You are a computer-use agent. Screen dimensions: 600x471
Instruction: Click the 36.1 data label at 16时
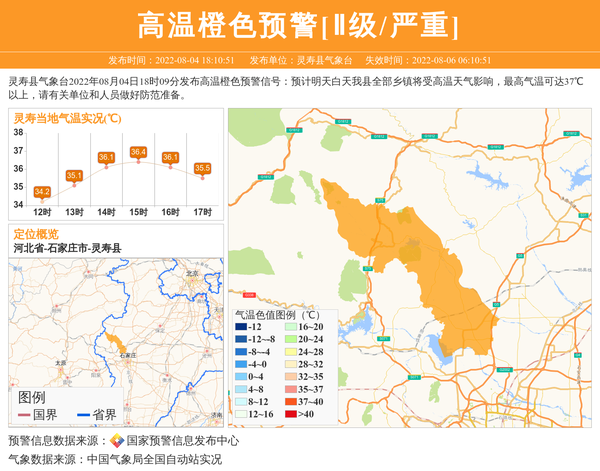(x=170, y=158)
